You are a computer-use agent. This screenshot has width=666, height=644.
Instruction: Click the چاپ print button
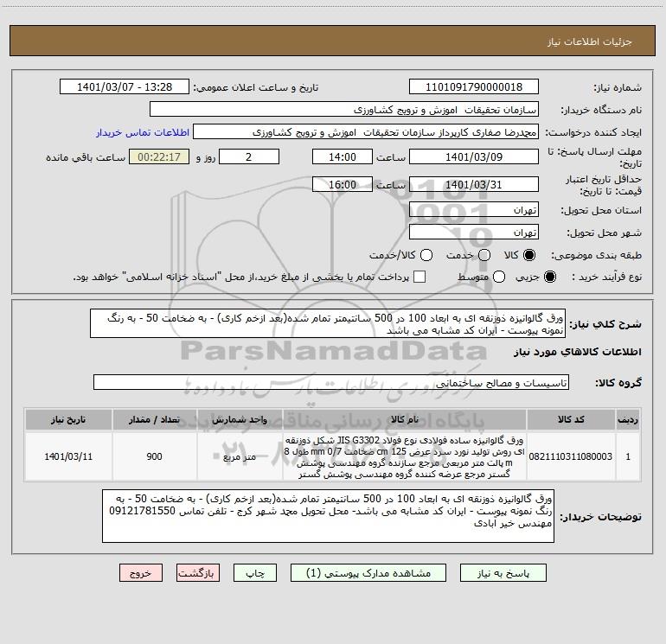tap(255, 573)
